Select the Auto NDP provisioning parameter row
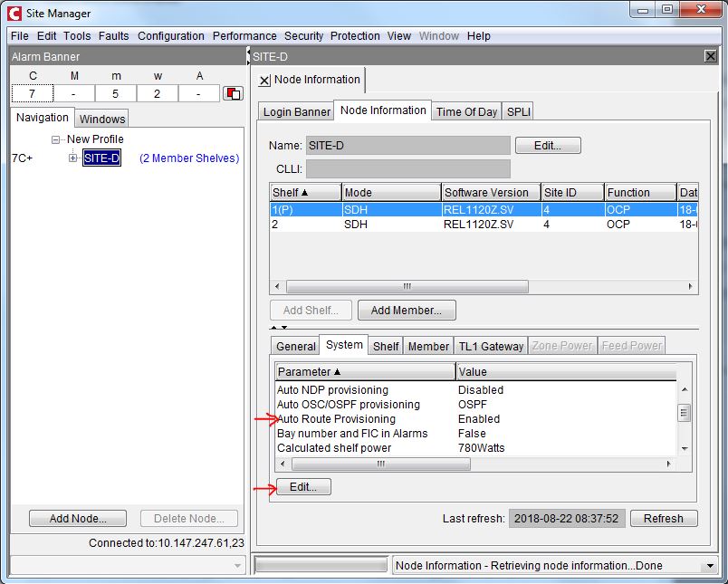The width and height of the screenshot is (728, 584). pyautogui.click(x=475, y=390)
